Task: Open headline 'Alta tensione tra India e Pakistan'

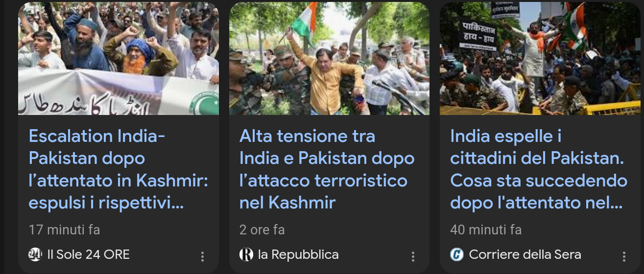Action: click(327, 169)
